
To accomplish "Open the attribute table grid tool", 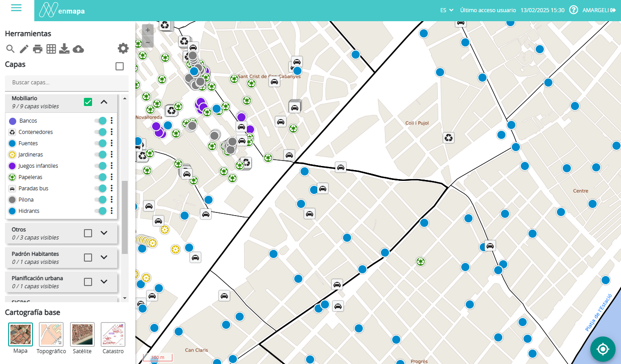I will click(51, 49).
